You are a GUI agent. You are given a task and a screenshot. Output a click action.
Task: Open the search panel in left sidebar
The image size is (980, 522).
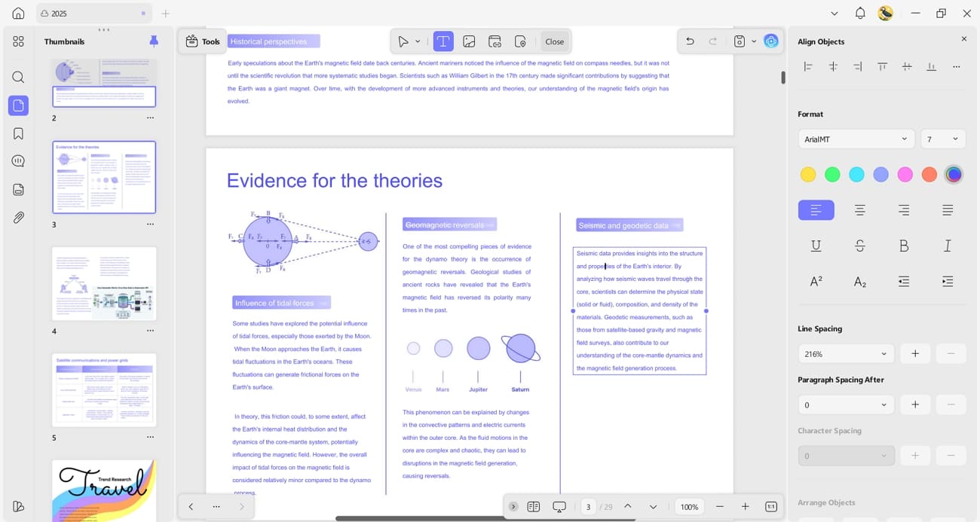tap(18, 77)
